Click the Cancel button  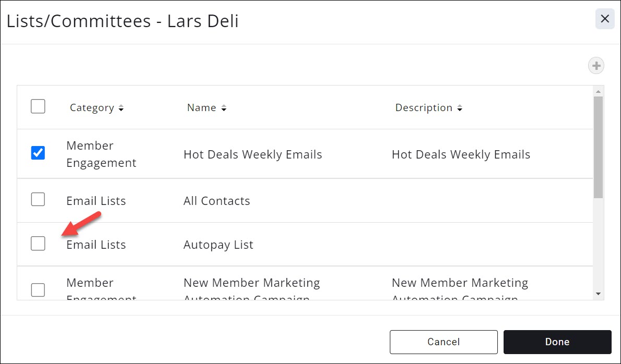point(444,342)
